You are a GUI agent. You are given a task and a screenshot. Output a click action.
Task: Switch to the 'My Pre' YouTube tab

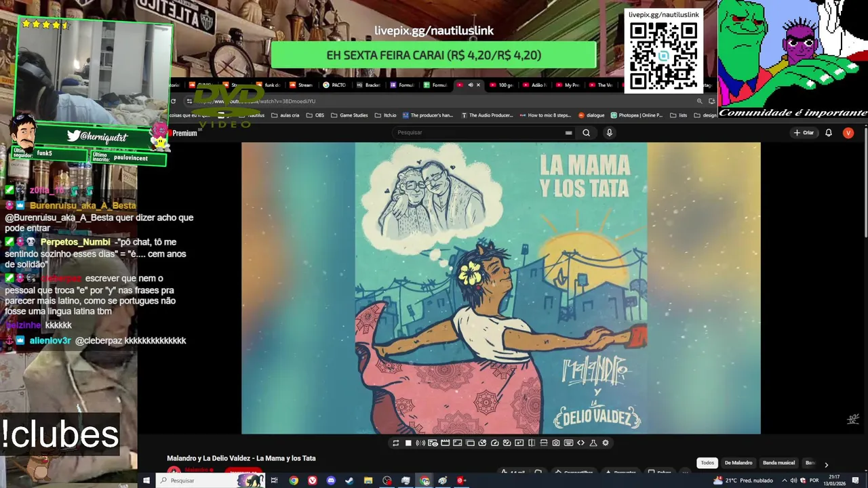(x=568, y=85)
